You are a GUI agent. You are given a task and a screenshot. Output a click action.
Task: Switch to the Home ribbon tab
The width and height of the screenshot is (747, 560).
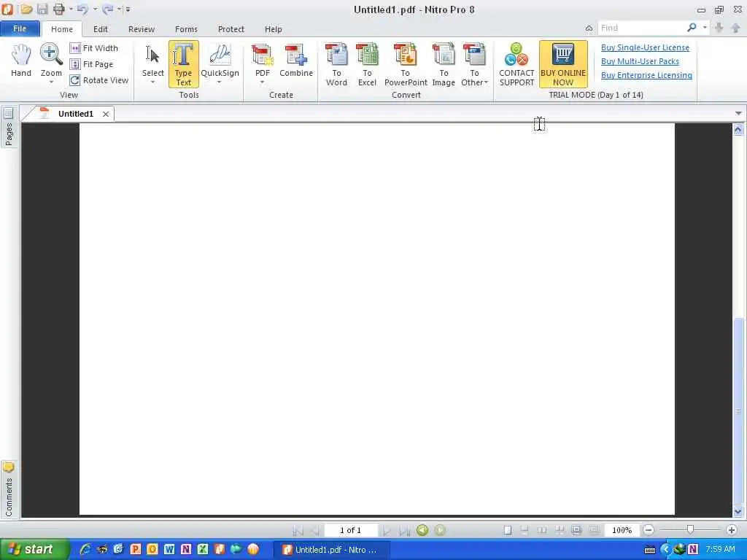click(62, 29)
